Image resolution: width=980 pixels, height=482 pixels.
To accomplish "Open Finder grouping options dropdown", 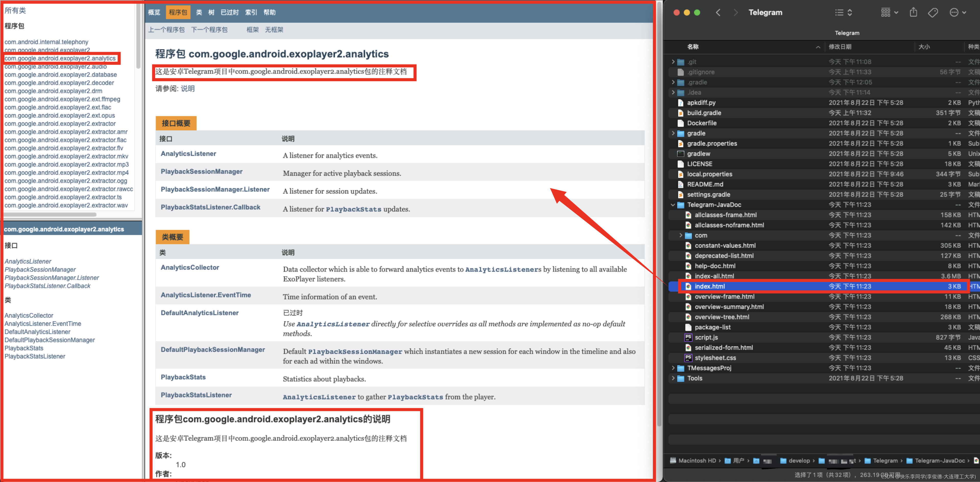I will [x=890, y=13].
